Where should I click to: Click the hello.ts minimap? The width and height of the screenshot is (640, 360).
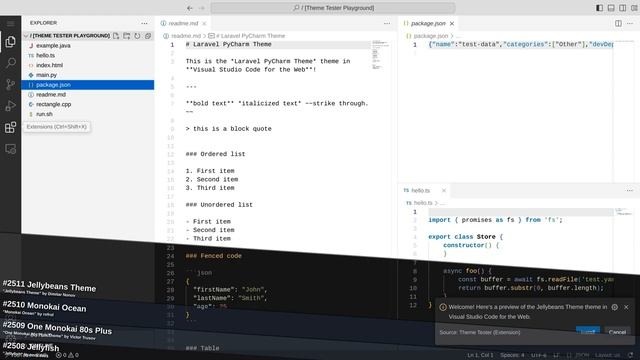[623, 211]
